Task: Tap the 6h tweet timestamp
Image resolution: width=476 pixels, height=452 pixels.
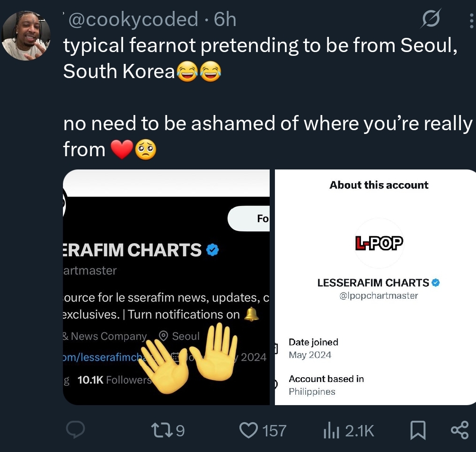Action: coord(225,19)
